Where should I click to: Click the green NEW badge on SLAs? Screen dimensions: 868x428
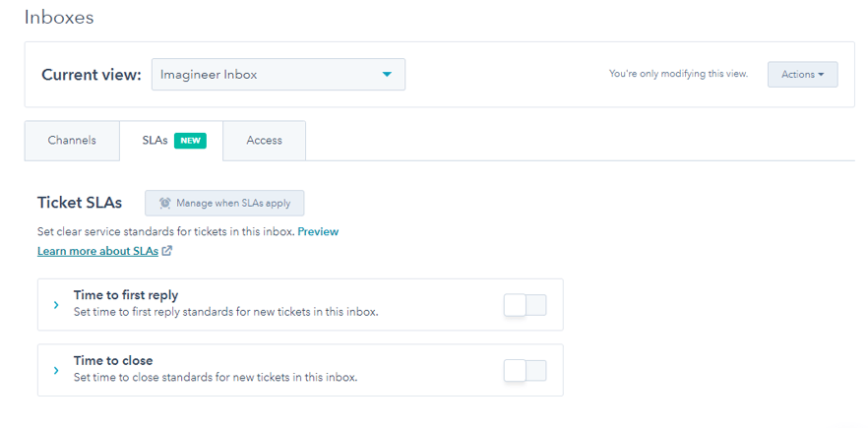click(190, 141)
